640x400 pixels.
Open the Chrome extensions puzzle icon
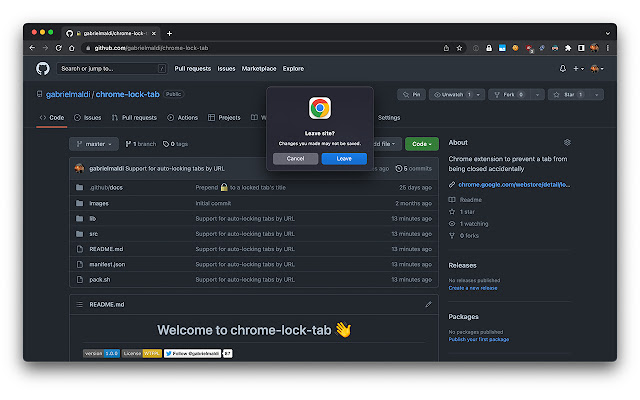567,47
